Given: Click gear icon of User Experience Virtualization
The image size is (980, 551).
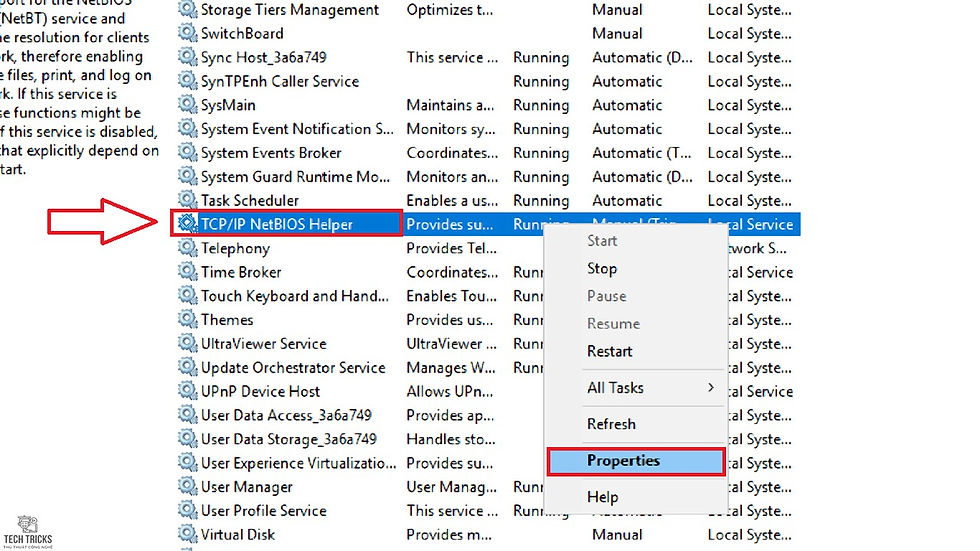Looking at the screenshot, I should tap(187, 462).
